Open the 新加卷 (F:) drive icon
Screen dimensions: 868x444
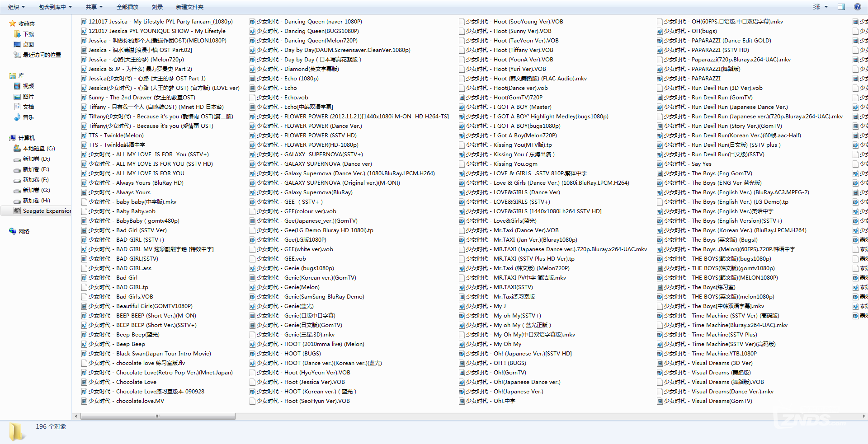(17, 180)
